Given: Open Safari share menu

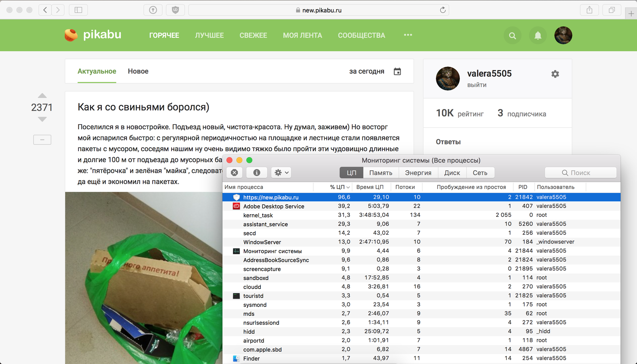Looking at the screenshot, I should click(x=590, y=10).
